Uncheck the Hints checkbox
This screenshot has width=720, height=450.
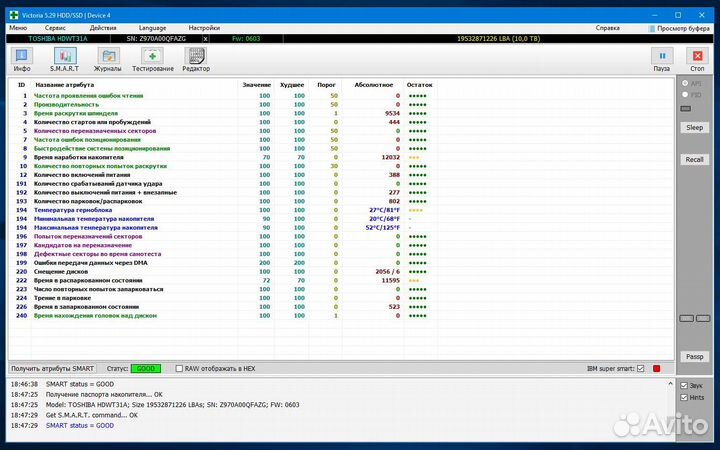(684, 397)
